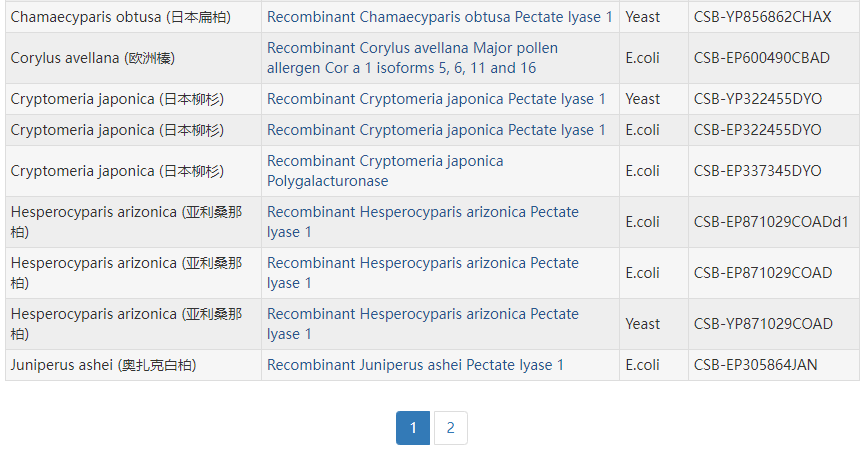Go to page 2 of results
Image resolution: width=862 pixels, height=453 pixels.
point(450,428)
